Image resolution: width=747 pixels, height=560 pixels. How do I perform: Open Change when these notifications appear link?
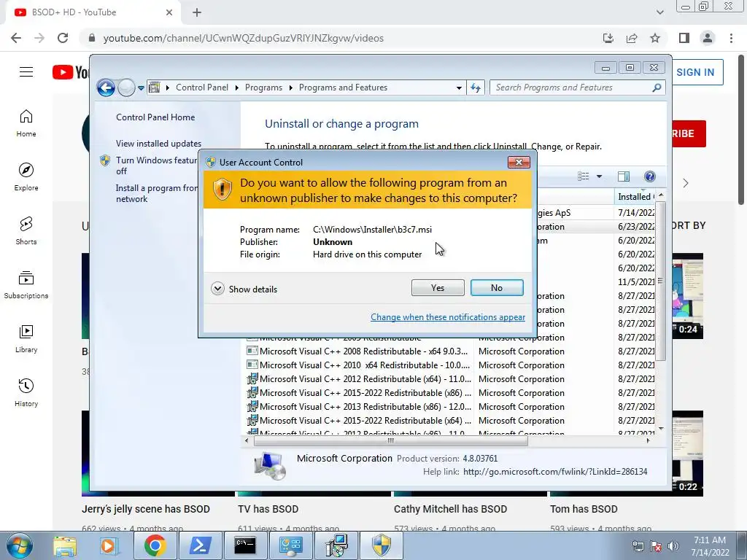pos(448,317)
